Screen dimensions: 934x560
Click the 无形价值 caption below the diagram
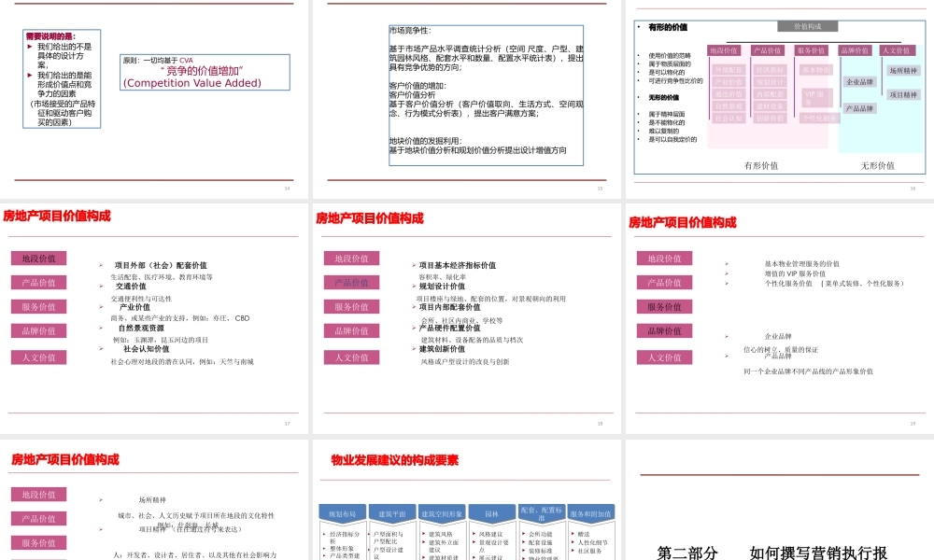(x=877, y=165)
